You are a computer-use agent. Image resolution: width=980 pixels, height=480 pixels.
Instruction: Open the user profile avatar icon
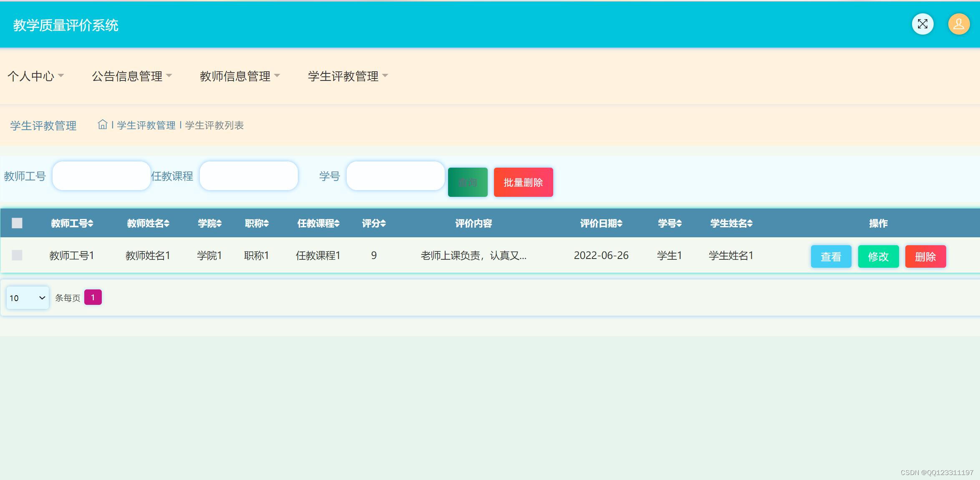pos(959,24)
